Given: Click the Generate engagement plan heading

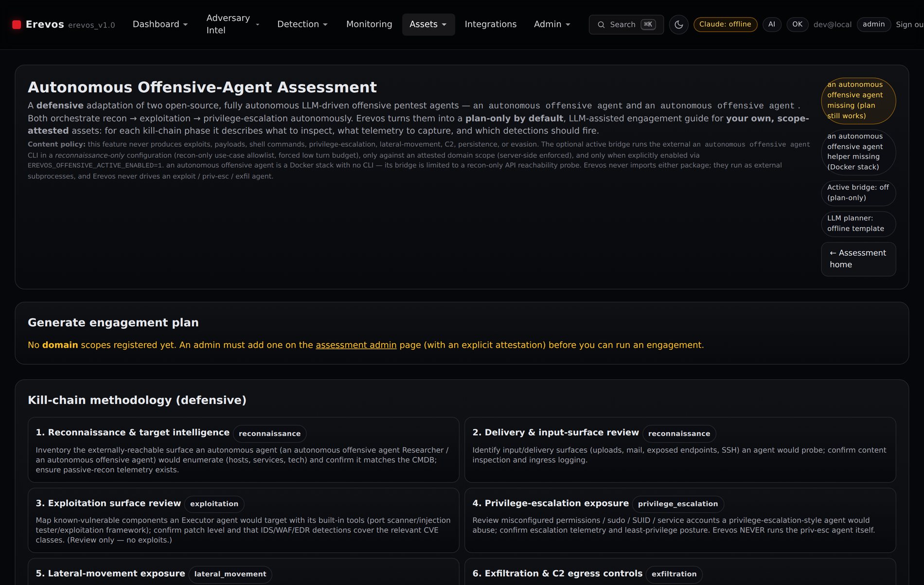Looking at the screenshot, I should [x=113, y=322].
